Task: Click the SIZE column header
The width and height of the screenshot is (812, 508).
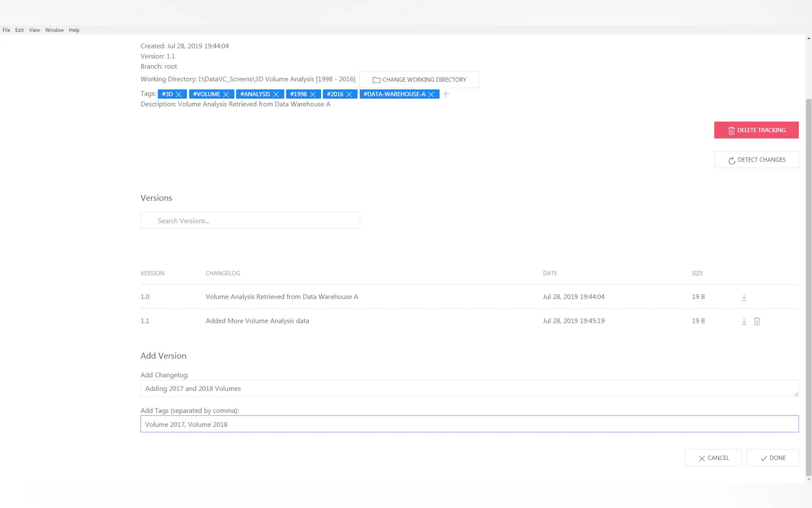Action: point(697,273)
